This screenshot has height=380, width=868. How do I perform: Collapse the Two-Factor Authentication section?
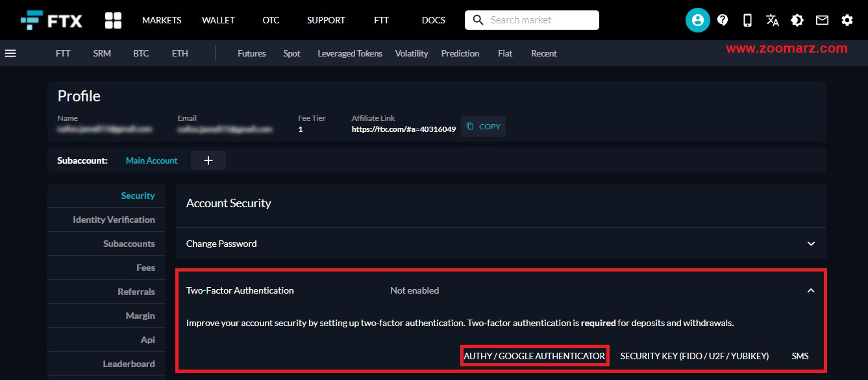(x=811, y=290)
